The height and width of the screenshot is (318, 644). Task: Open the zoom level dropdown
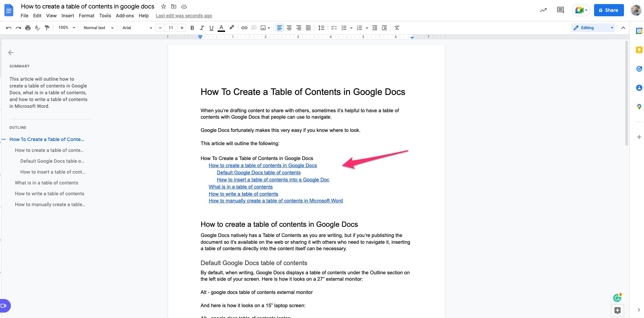tap(66, 28)
